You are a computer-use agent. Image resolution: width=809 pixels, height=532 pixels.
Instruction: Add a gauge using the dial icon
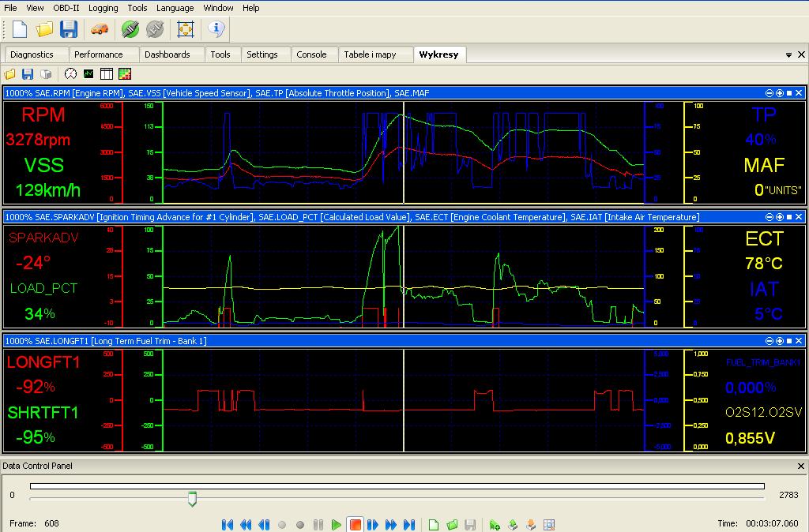click(x=71, y=74)
